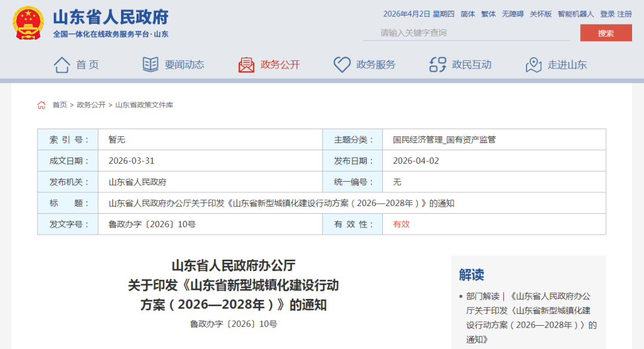Open the 智能机器人 assistant link
644x349 pixels.
pyautogui.click(x=575, y=14)
